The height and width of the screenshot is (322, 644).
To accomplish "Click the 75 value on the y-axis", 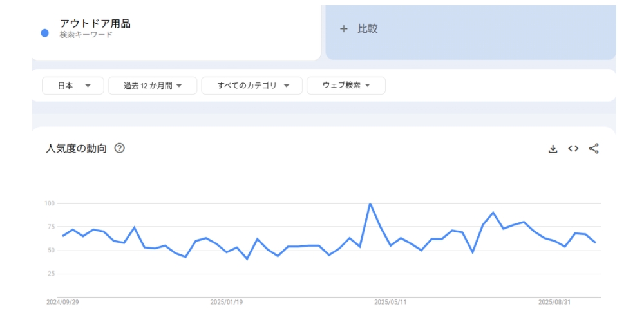I will click(50, 227).
